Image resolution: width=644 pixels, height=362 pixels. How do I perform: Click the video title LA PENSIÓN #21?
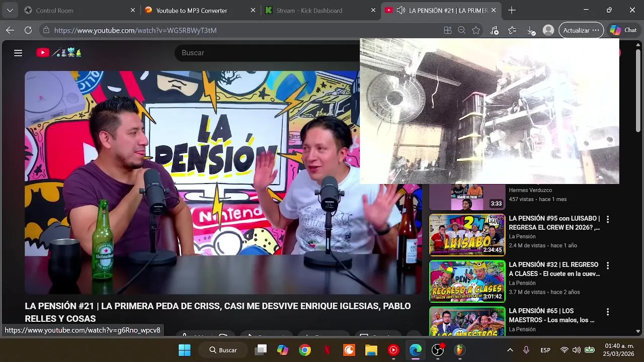coord(217,312)
